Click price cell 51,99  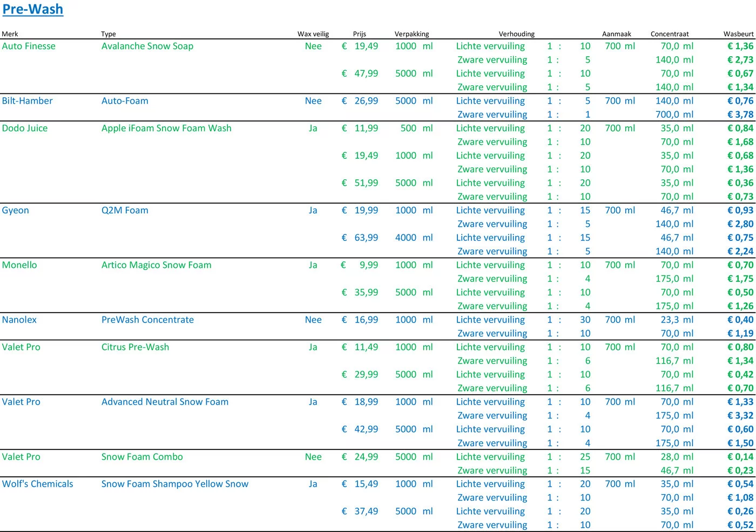[x=360, y=183]
